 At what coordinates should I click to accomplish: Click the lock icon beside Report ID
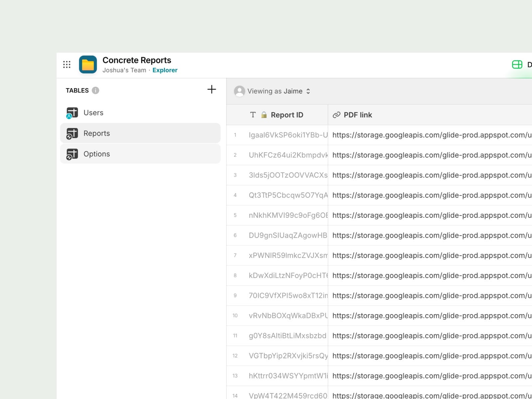pos(264,115)
